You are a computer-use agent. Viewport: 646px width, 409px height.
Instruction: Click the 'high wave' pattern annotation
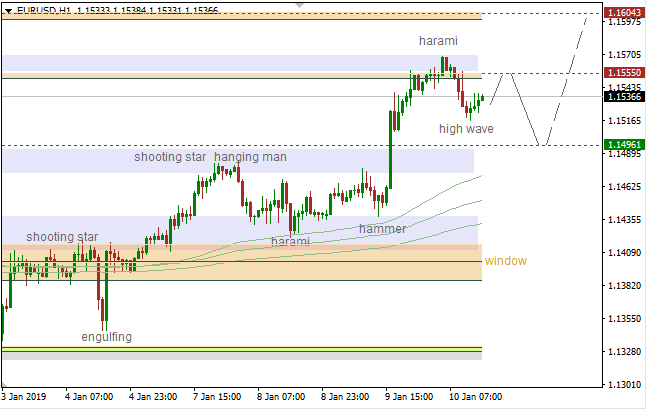pos(465,128)
